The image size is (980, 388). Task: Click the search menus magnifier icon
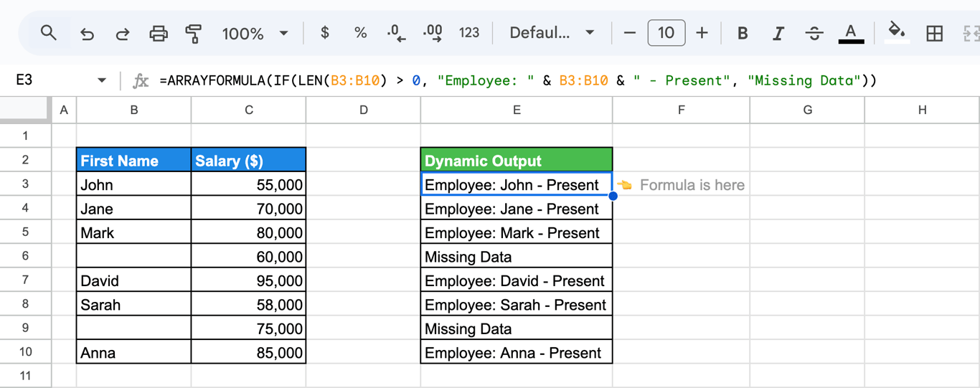[x=48, y=33]
